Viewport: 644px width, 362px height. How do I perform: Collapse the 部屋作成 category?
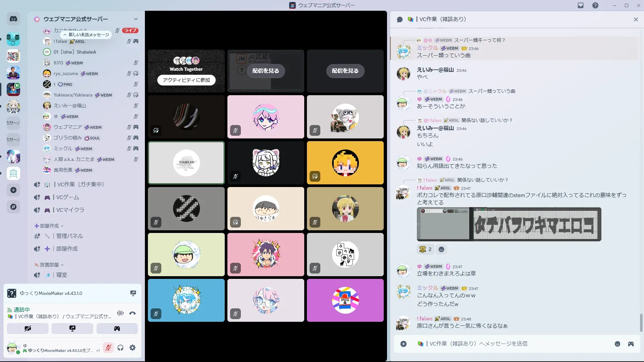(49, 226)
